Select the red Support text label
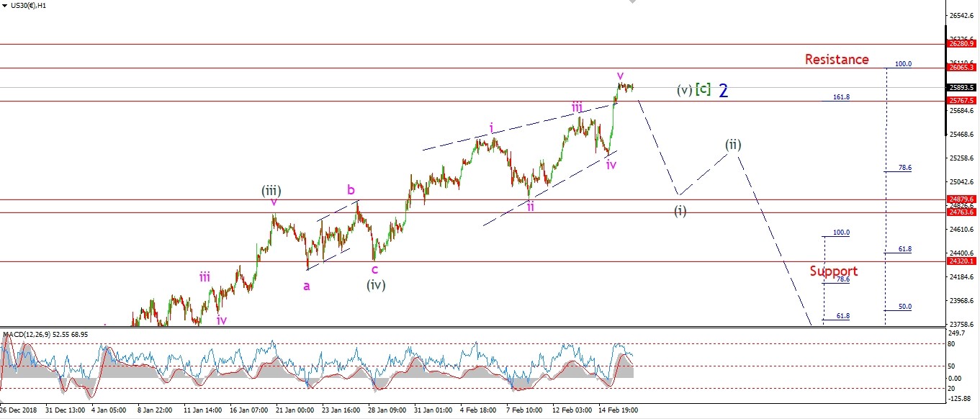The image size is (980, 419). (x=833, y=271)
